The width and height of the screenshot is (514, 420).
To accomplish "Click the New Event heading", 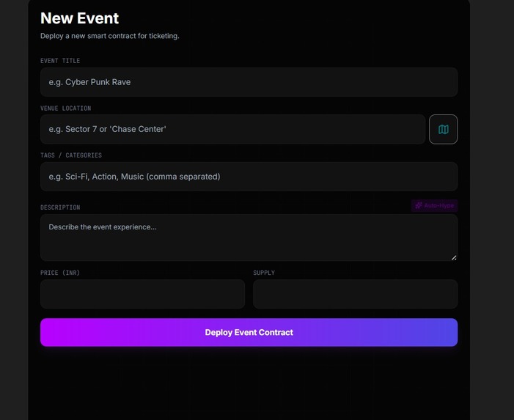I will 79,18.
